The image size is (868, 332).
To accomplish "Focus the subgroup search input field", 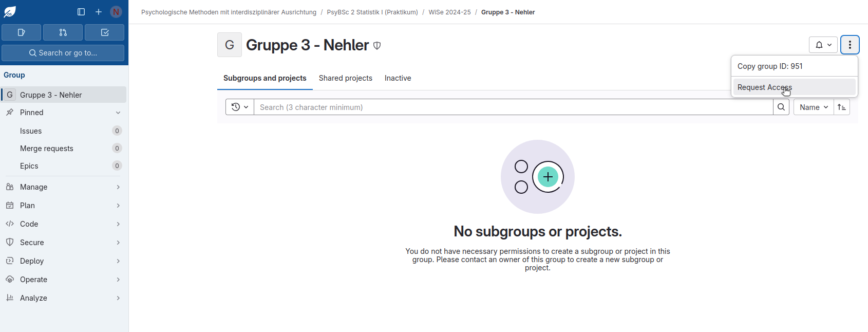I will [x=514, y=107].
